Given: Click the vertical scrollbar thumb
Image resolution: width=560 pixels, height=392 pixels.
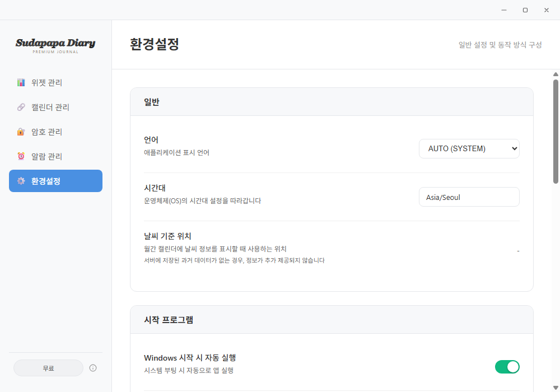Looking at the screenshot, I should (556, 132).
